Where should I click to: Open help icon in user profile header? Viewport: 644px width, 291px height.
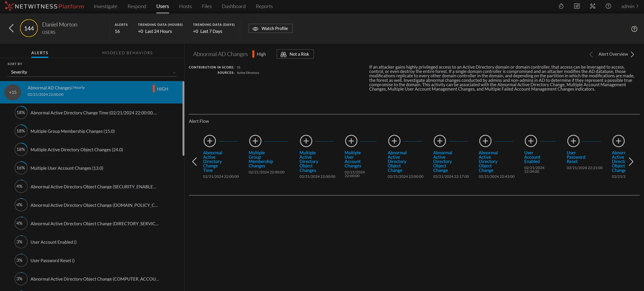(634, 29)
